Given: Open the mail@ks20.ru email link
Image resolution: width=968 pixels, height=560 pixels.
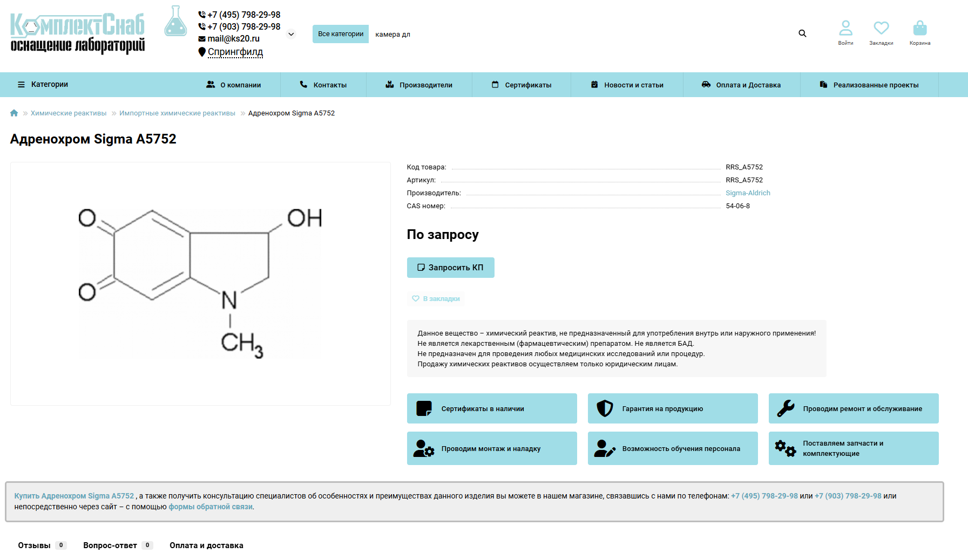Looking at the screenshot, I should (x=234, y=38).
